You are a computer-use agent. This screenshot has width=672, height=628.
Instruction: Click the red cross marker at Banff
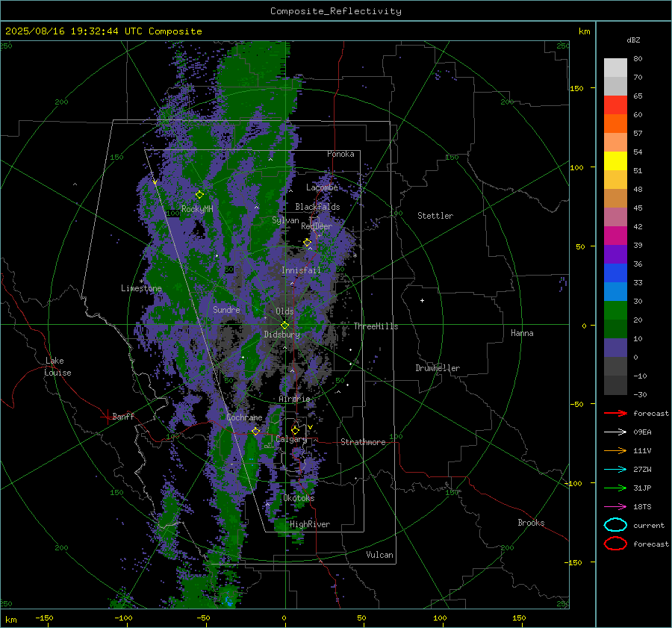coord(107,417)
